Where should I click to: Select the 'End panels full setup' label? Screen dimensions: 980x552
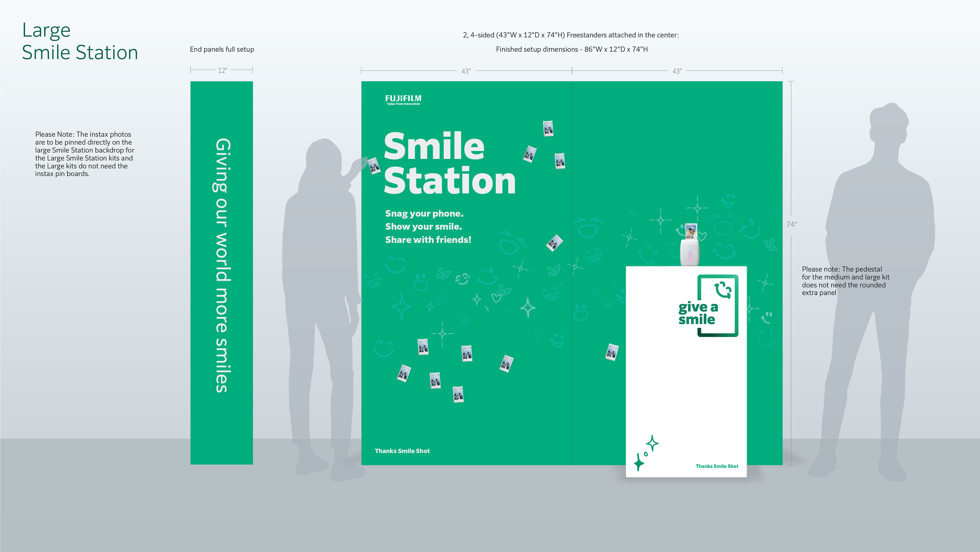coord(222,49)
